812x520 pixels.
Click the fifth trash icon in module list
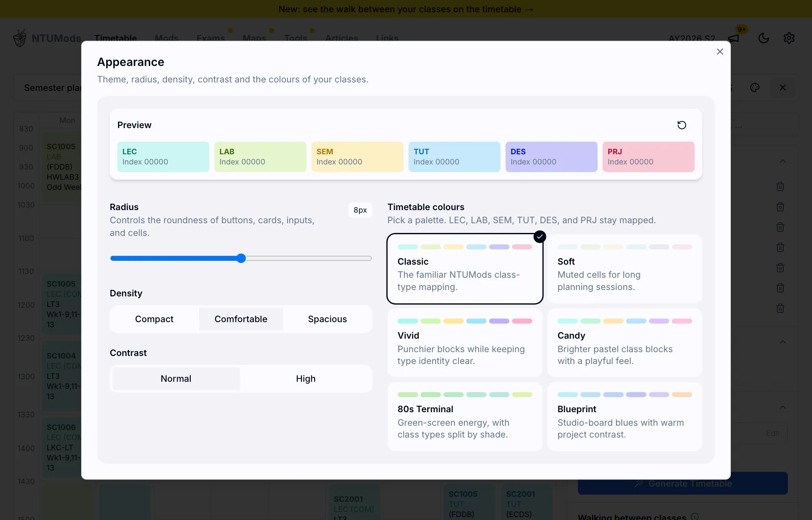click(780, 268)
